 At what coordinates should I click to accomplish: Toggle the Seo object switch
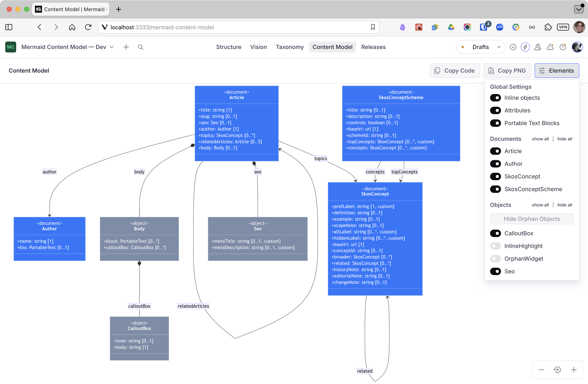[x=495, y=271]
